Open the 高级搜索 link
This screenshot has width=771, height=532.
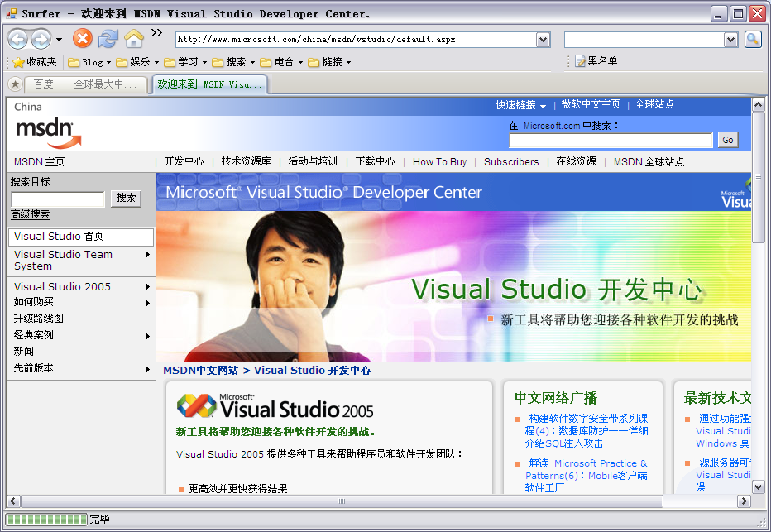31,214
